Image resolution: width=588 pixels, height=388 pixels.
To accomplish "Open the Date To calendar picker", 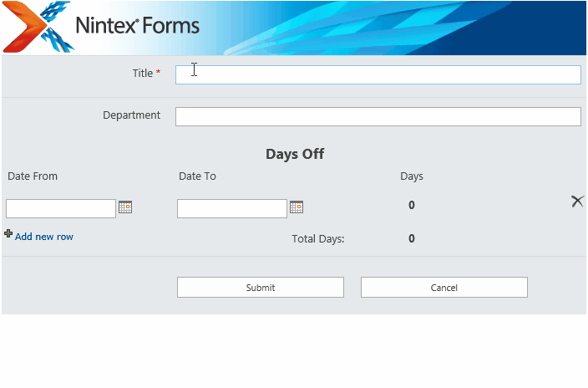I will point(297,207).
